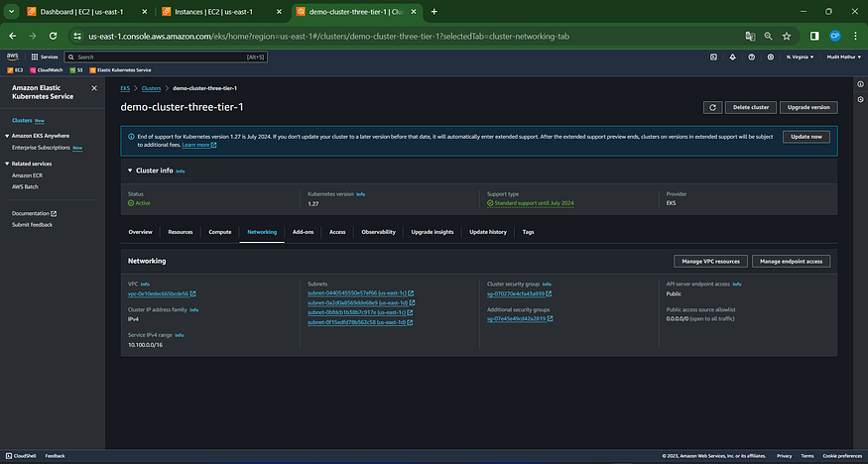The image size is (868, 464).
Task: Open the cluster security group sg-070270e4cfa43a939 link
Action: pyautogui.click(x=519, y=294)
